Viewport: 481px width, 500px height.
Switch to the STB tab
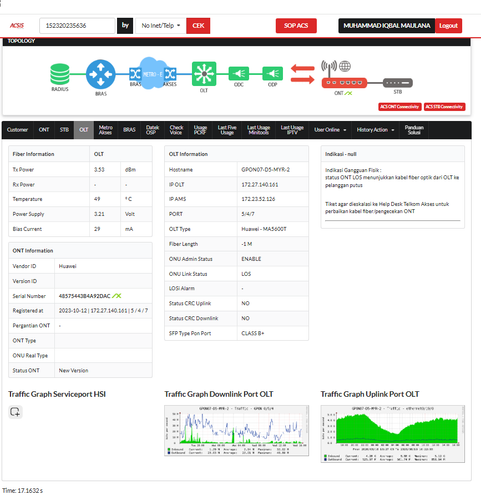coord(64,130)
